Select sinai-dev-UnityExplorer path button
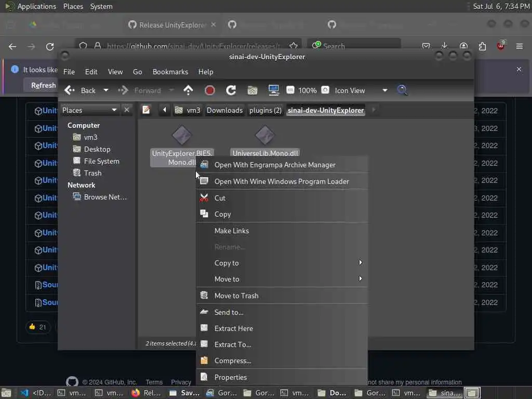Image resolution: width=532 pixels, height=399 pixels. click(x=326, y=110)
